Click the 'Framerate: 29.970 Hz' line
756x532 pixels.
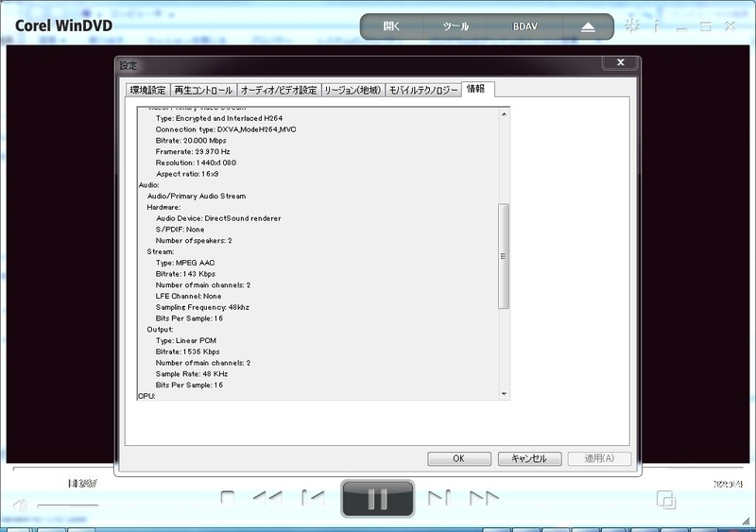[x=193, y=151]
